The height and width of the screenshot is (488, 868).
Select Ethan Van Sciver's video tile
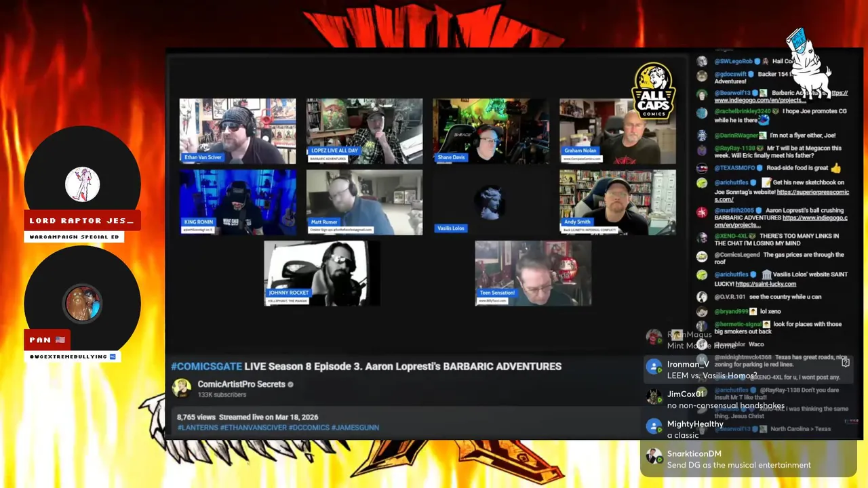click(x=237, y=131)
